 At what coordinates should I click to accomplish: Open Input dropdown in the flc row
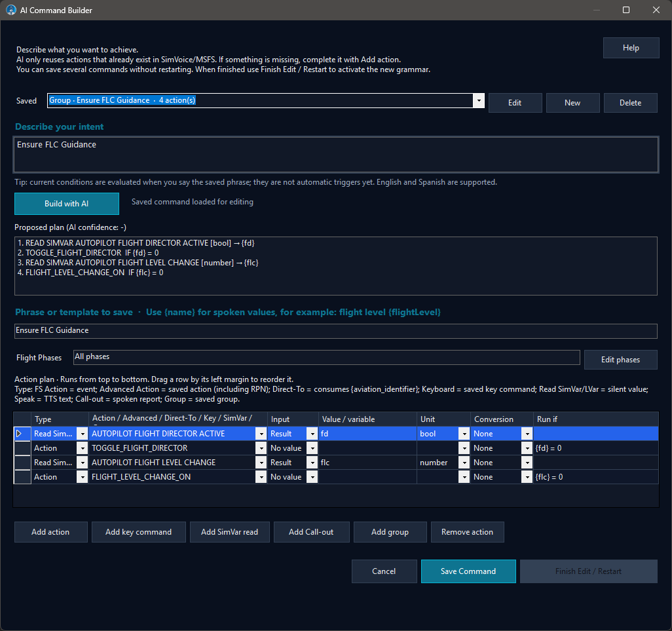point(312,463)
